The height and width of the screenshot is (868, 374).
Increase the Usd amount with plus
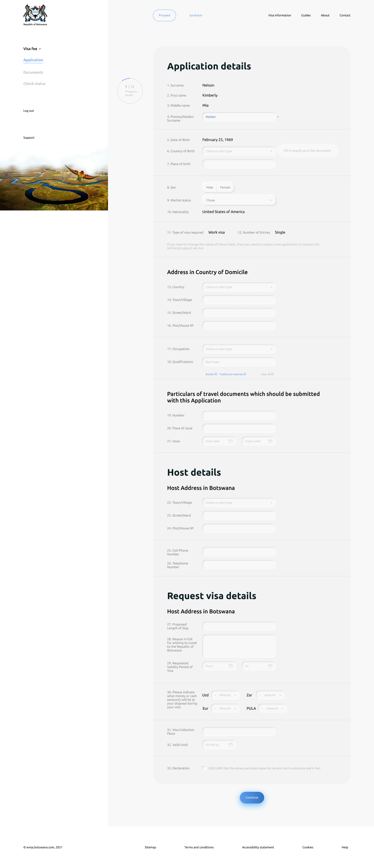pos(235,695)
